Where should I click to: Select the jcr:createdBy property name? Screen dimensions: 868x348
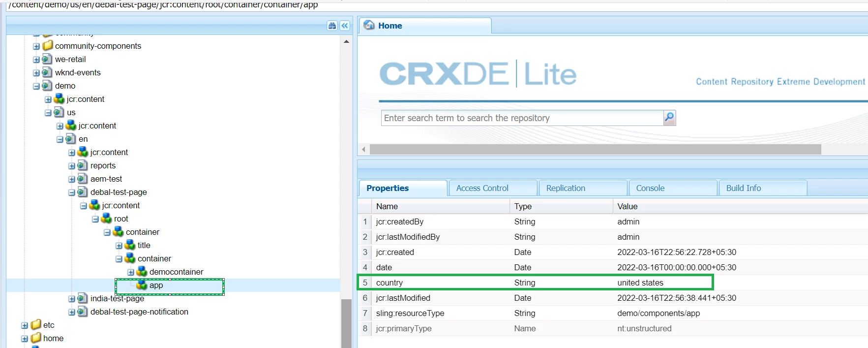pos(399,221)
